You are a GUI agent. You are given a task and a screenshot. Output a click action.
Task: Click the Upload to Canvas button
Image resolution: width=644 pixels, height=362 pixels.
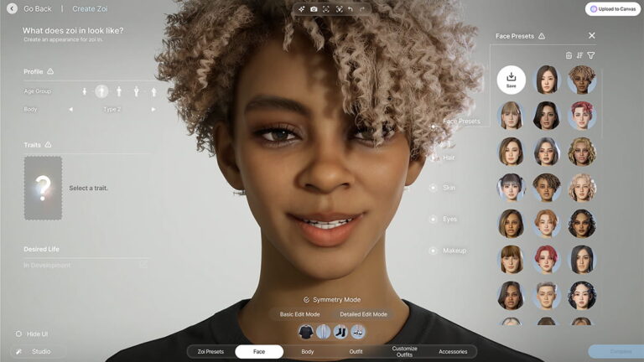[613, 9]
